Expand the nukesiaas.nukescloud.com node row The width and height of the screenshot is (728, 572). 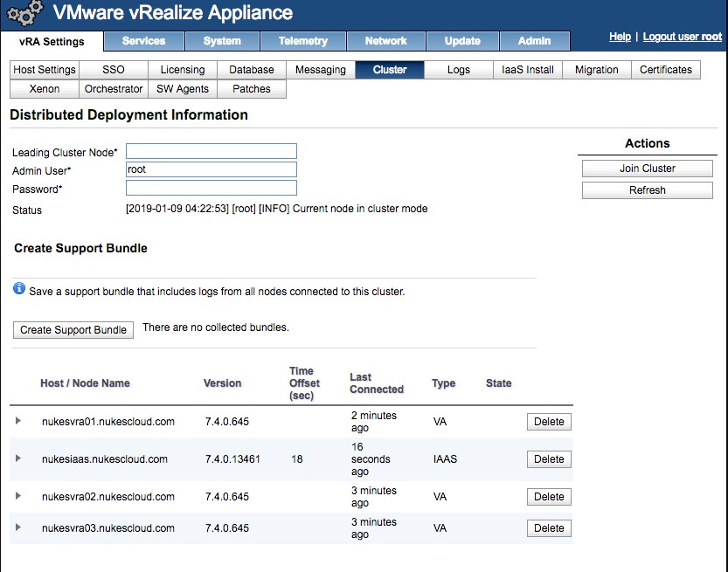(x=18, y=458)
